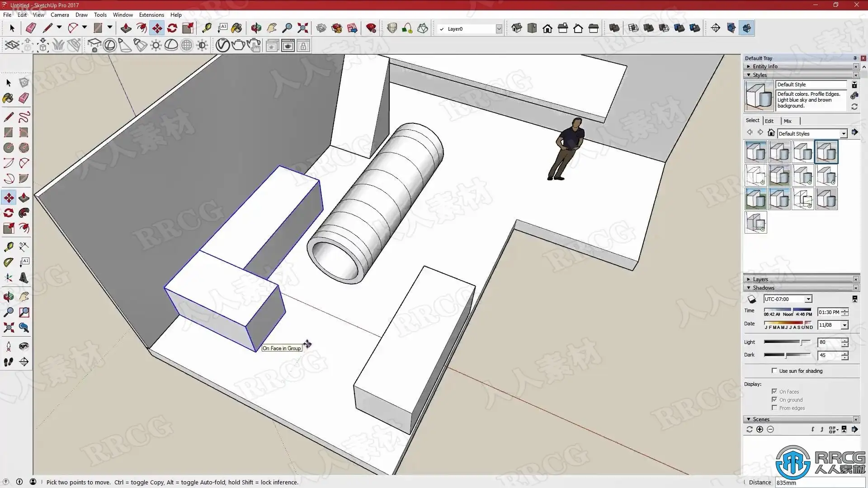This screenshot has height=488, width=868.
Task: Click the Add Scene plus icon
Action: click(759, 430)
